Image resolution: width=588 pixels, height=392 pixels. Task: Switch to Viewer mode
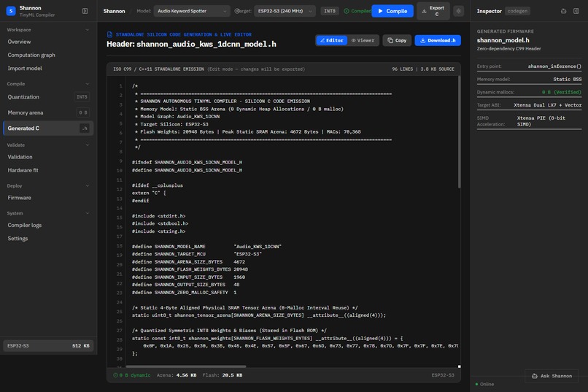click(x=363, y=40)
